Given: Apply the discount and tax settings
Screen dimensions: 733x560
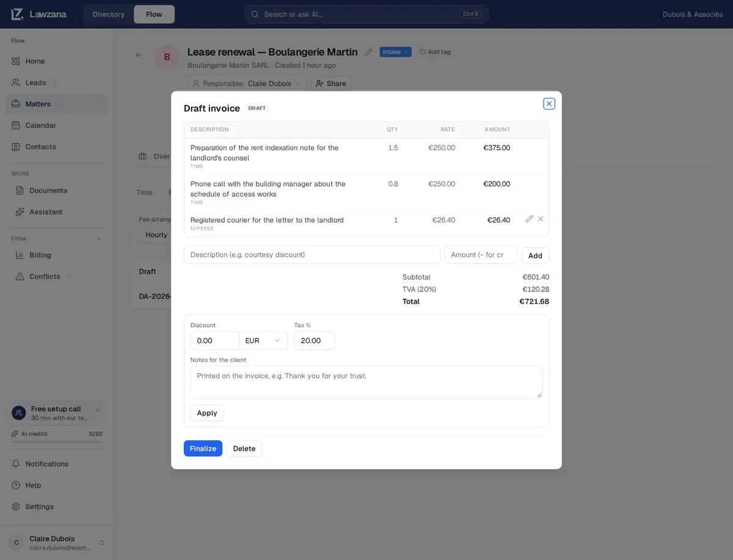Looking at the screenshot, I should 207,413.
